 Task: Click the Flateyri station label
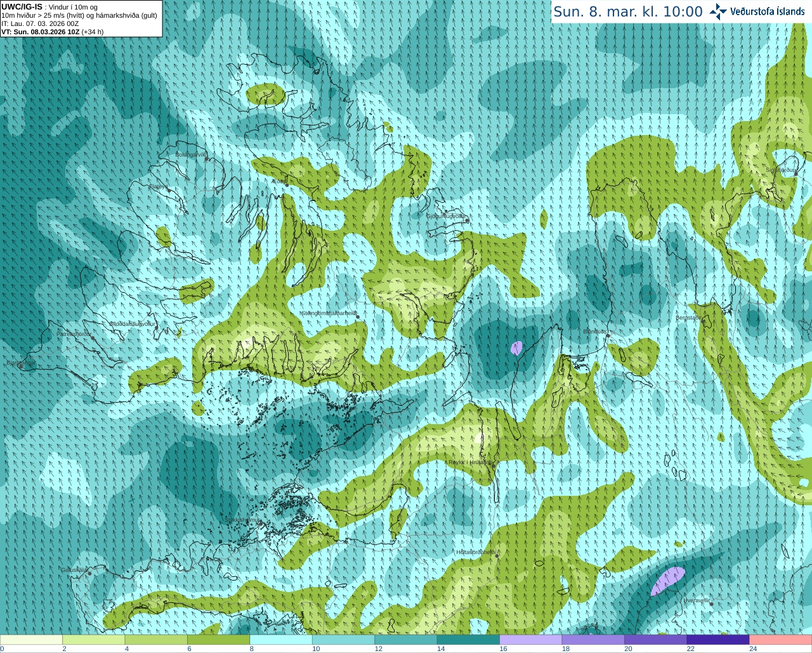point(159,186)
